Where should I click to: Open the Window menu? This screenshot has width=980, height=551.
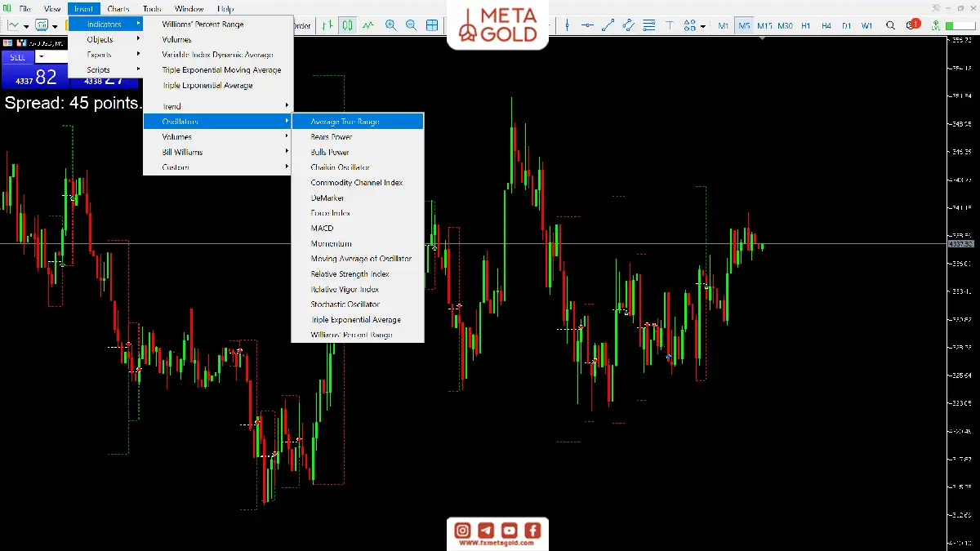click(x=189, y=8)
